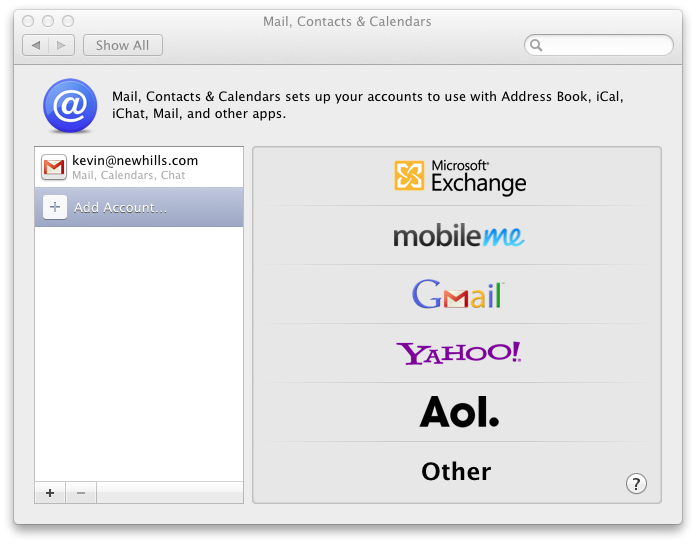696x544 pixels.
Task: Select the Aol. account provider
Action: point(459,412)
